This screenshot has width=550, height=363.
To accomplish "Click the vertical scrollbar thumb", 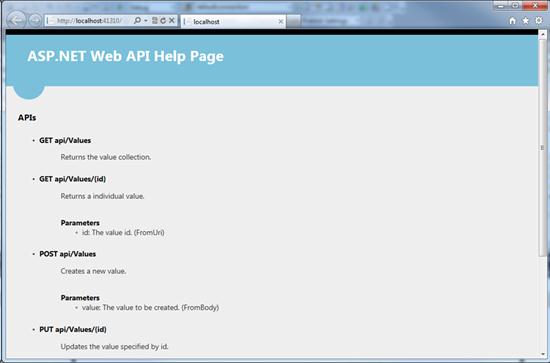I will (542, 148).
